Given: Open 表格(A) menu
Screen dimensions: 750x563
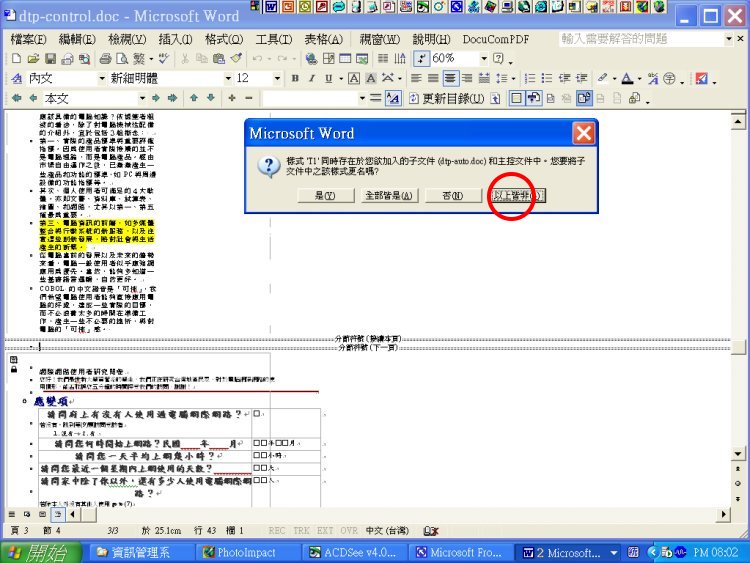Looking at the screenshot, I should 323,39.
